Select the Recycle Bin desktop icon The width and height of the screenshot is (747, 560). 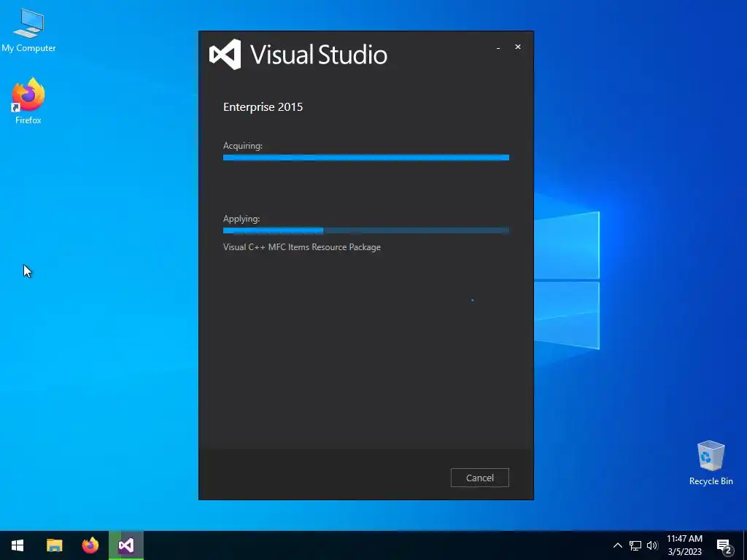click(x=711, y=463)
